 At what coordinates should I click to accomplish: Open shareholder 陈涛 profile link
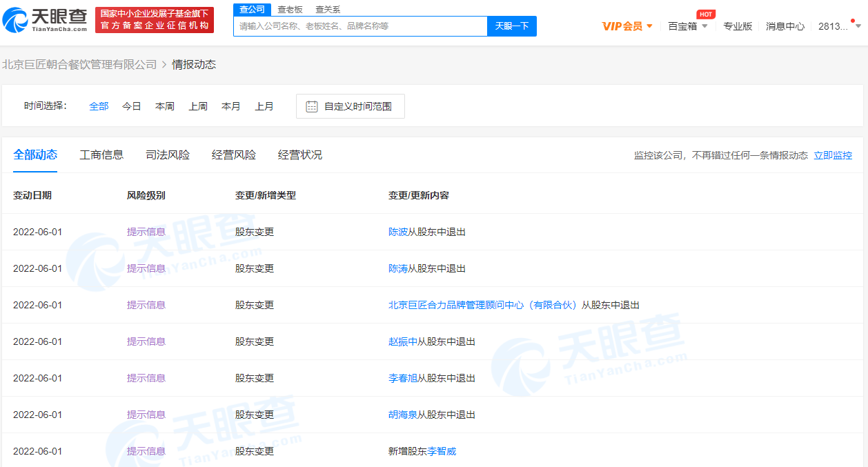pyautogui.click(x=398, y=268)
